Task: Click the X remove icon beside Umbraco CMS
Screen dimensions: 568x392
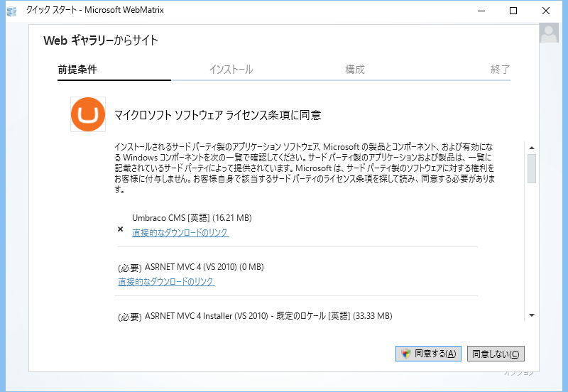Action: (x=120, y=229)
